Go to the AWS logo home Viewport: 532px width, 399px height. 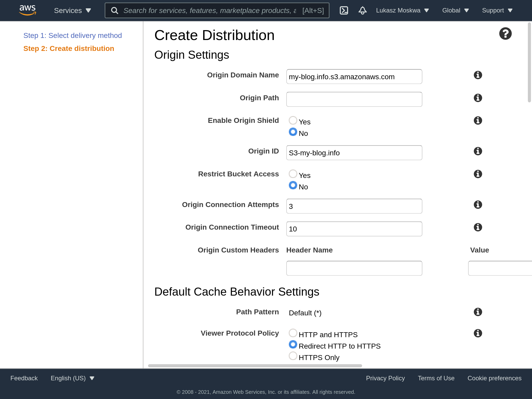click(28, 10)
